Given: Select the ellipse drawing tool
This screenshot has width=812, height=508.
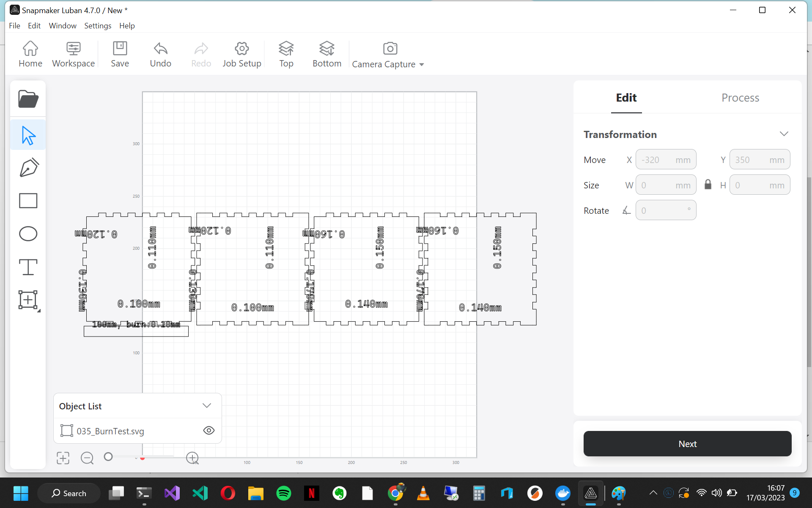Looking at the screenshot, I should tap(27, 233).
